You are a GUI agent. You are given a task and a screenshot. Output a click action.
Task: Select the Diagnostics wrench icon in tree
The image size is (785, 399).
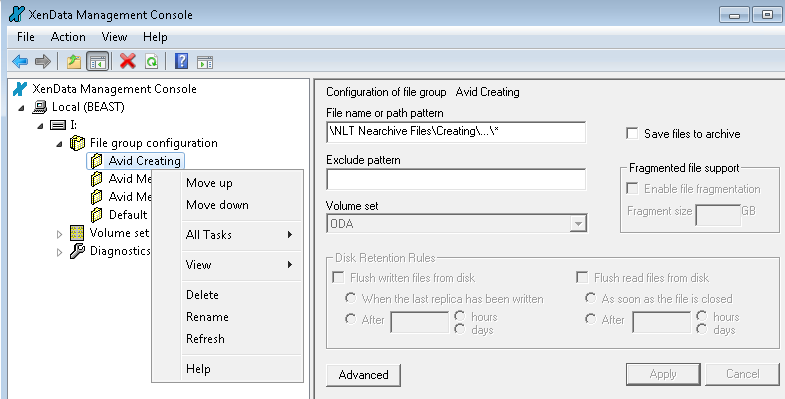point(77,251)
